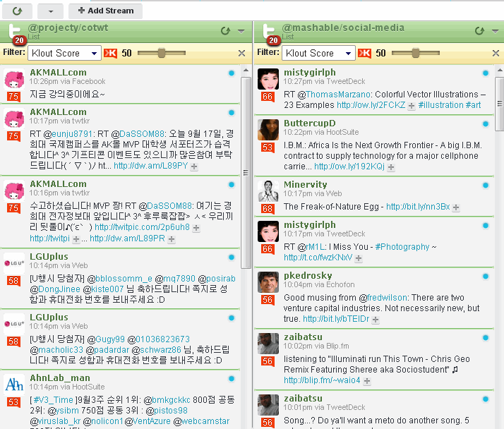
Task: Click the blue dot on ButtercupD tweet
Action: (x=486, y=124)
